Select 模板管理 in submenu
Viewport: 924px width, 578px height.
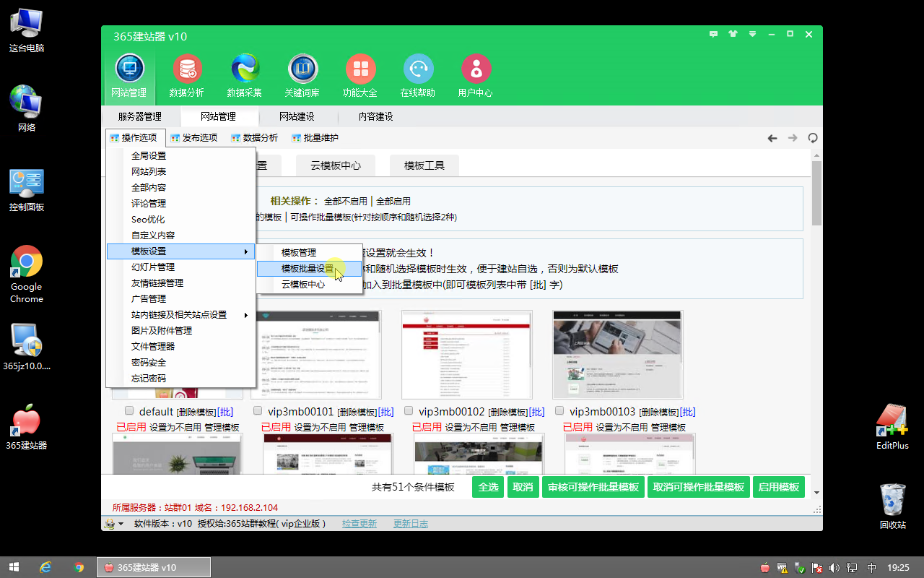[x=309, y=253]
